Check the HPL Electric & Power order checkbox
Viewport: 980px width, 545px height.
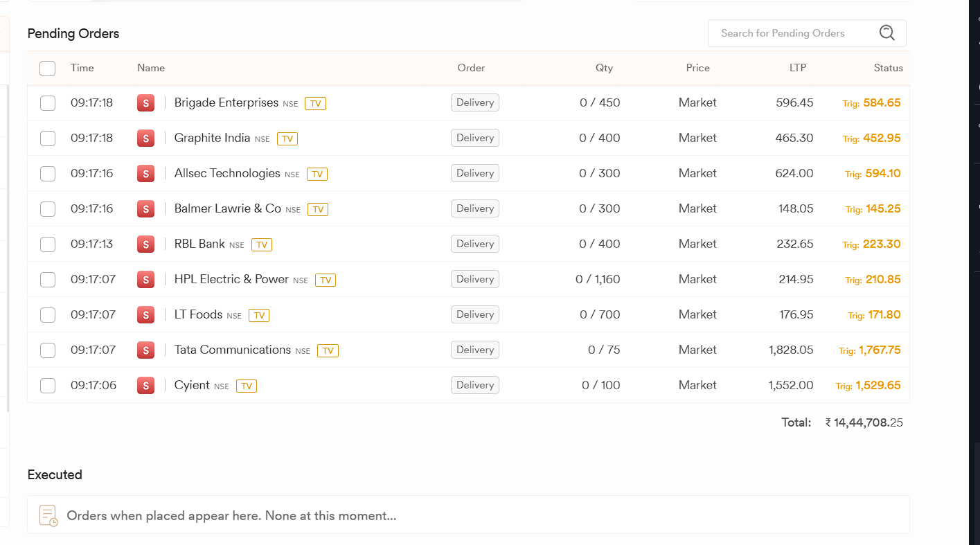[x=48, y=280]
